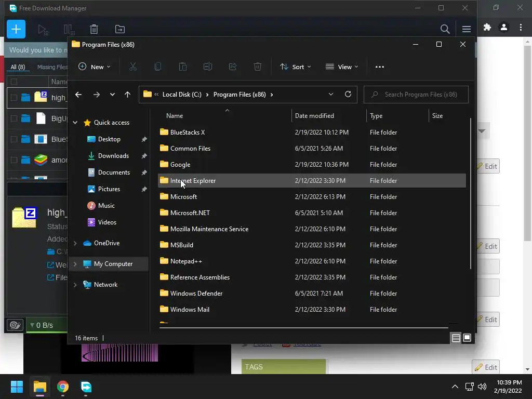This screenshot has width=532, height=399.
Task: Collapse the Quick access tree
Action: click(x=75, y=123)
